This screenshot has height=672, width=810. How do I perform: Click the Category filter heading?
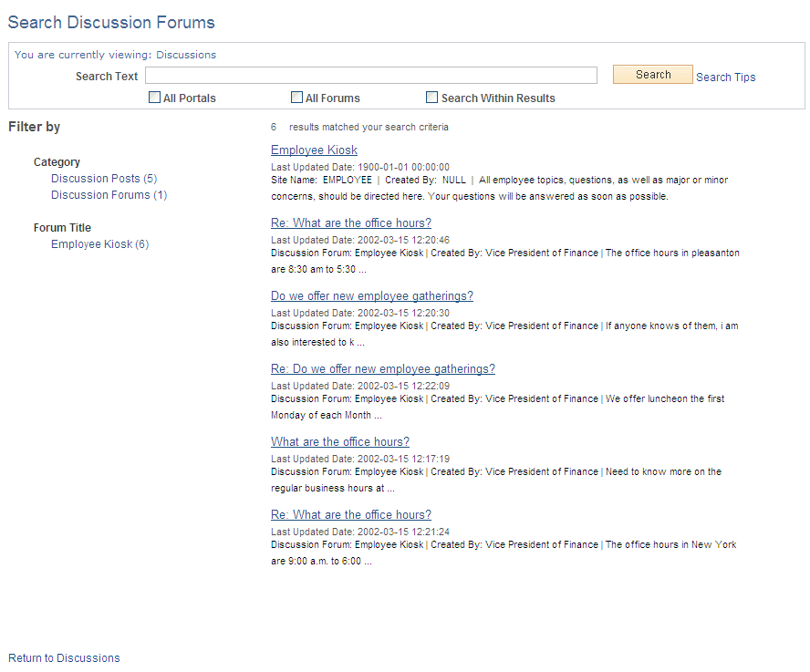click(57, 161)
